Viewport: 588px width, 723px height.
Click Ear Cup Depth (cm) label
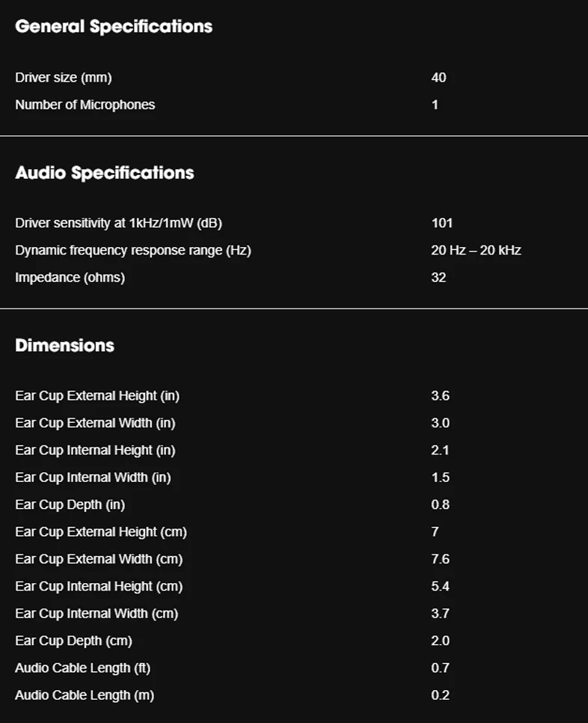[x=74, y=641]
